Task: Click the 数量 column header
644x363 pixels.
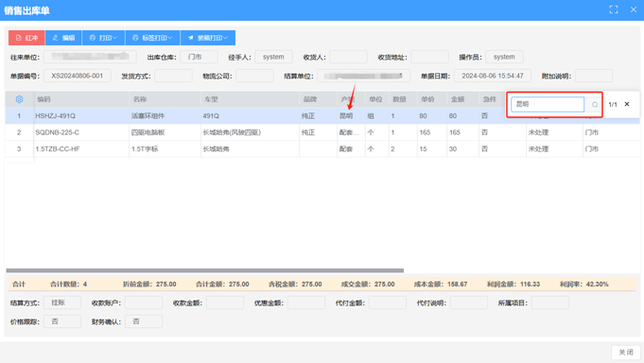Action: pos(403,99)
